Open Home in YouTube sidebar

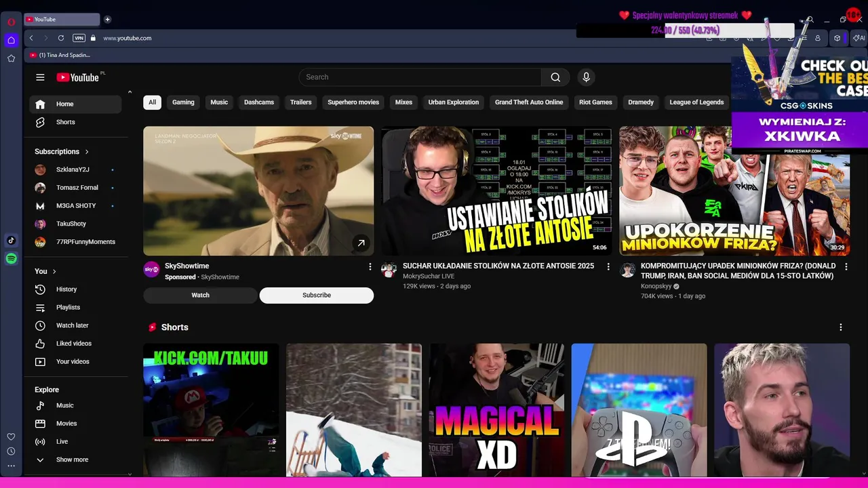click(75, 104)
